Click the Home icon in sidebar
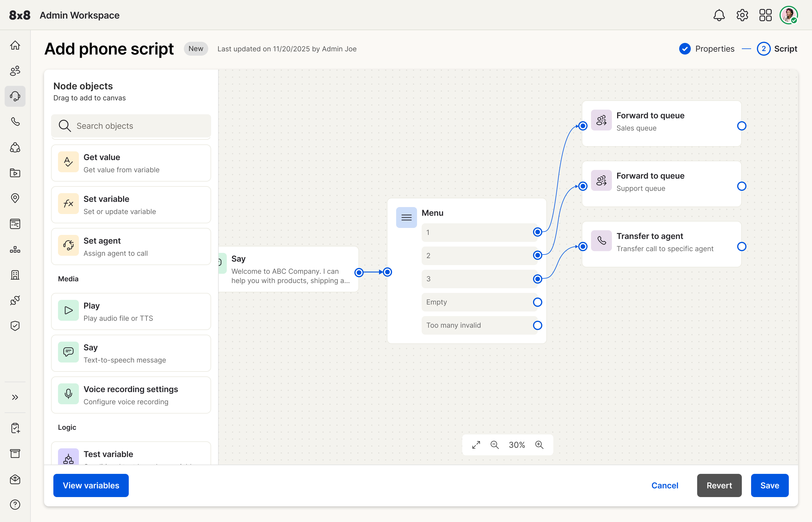 [15, 45]
